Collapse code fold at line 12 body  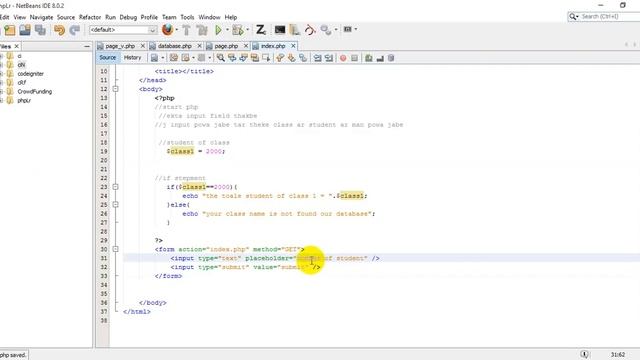click(116, 89)
